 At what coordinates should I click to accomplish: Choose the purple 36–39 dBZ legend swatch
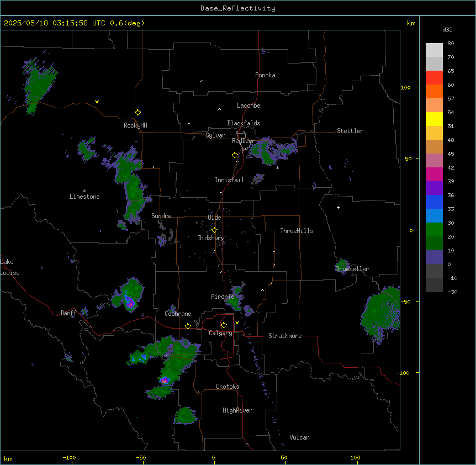[434, 188]
